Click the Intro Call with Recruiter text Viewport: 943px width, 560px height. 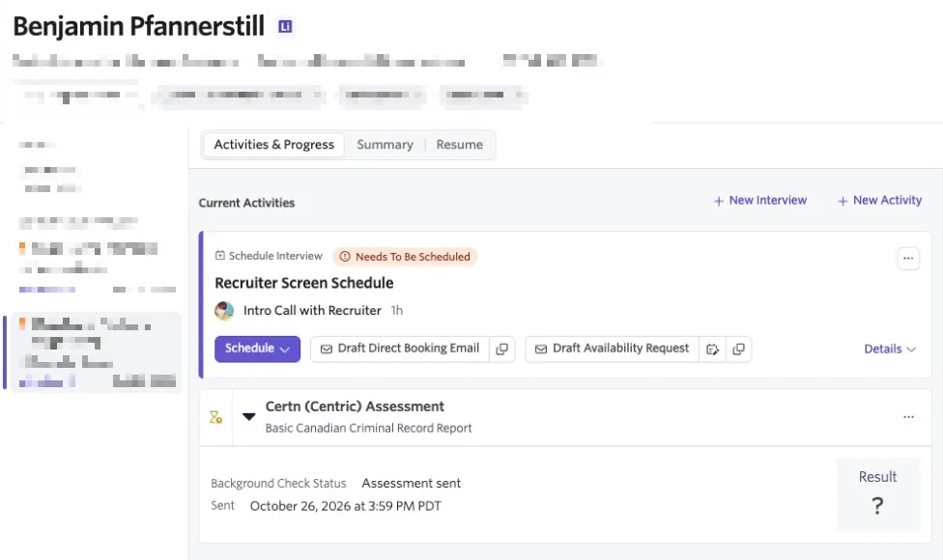click(x=312, y=311)
